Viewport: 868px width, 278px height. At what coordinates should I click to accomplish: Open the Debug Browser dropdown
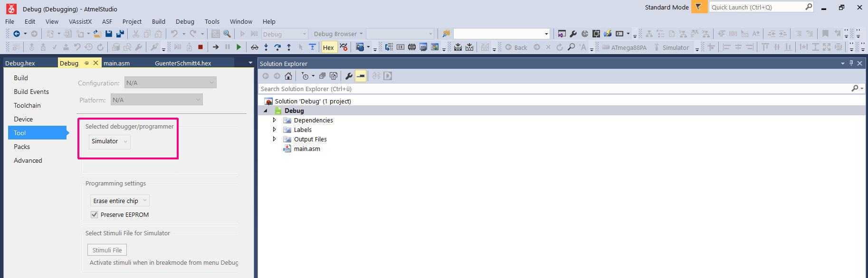point(338,34)
